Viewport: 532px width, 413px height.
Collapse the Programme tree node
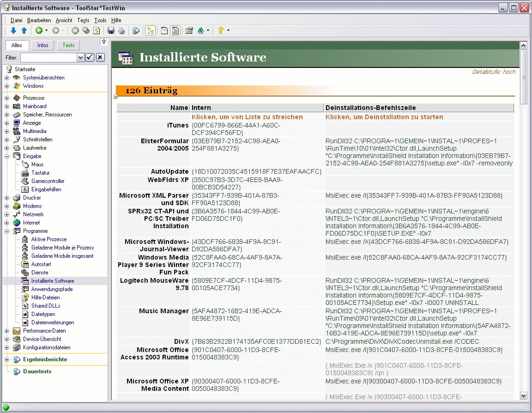click(7, 231)
